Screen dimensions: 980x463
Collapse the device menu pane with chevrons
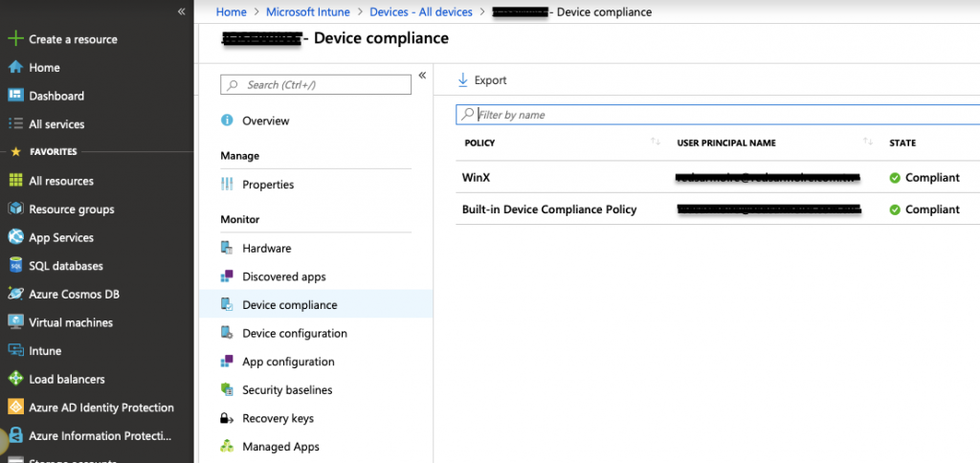click(422, 76)
